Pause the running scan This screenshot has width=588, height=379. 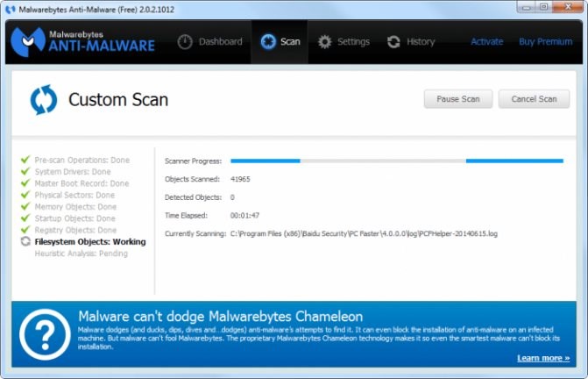458,99
